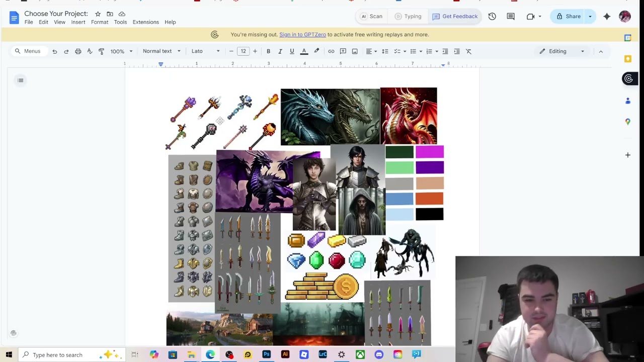Screen dimensions: 644x362
Task: Open the highlight color picker
Action: coord(316,51)
